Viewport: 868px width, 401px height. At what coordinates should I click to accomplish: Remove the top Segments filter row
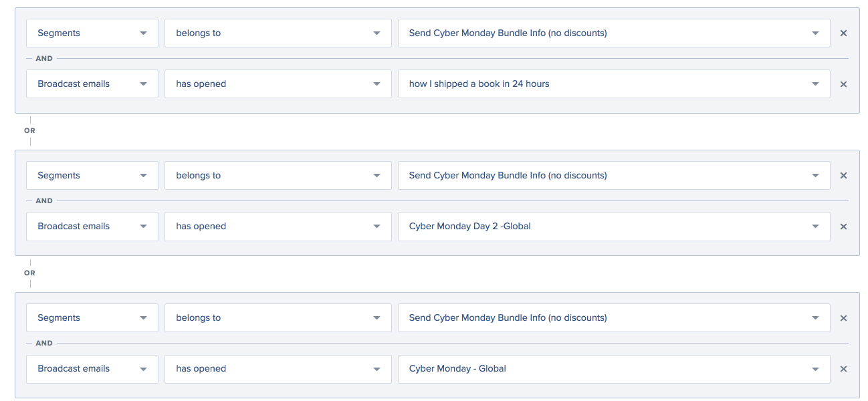843,33
